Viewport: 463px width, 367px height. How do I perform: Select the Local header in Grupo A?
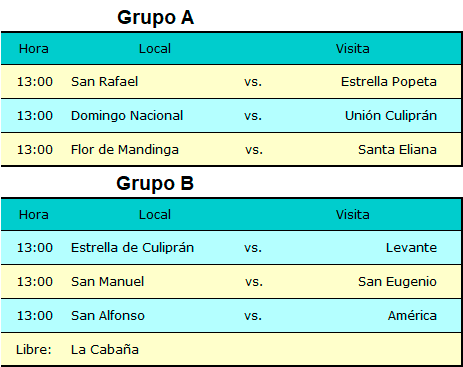[x=155, y=49]
